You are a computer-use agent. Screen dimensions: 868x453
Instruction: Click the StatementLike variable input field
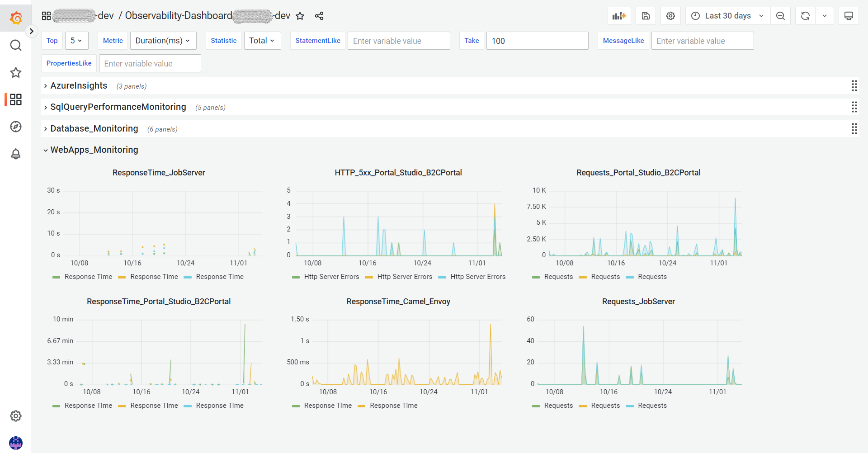398,41
